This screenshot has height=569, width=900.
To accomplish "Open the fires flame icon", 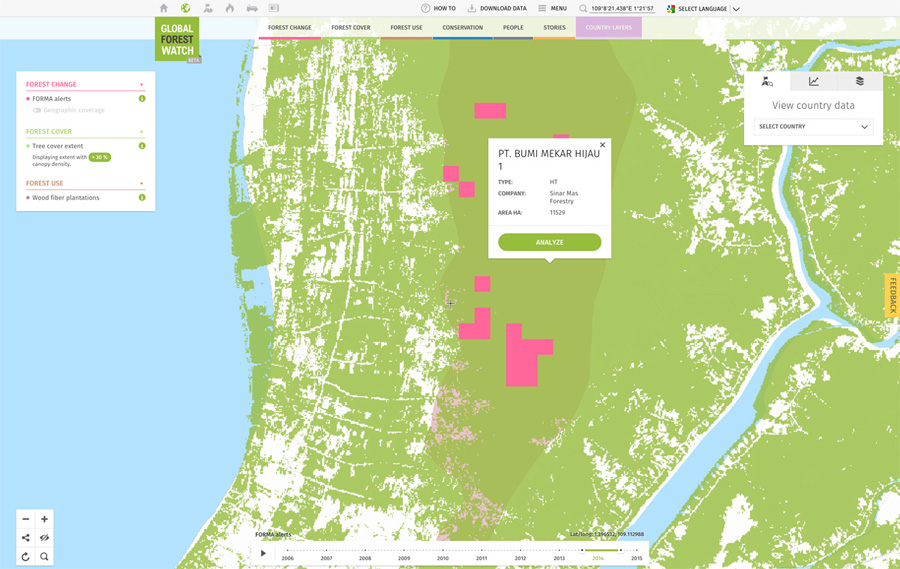I will coord(230,8).
